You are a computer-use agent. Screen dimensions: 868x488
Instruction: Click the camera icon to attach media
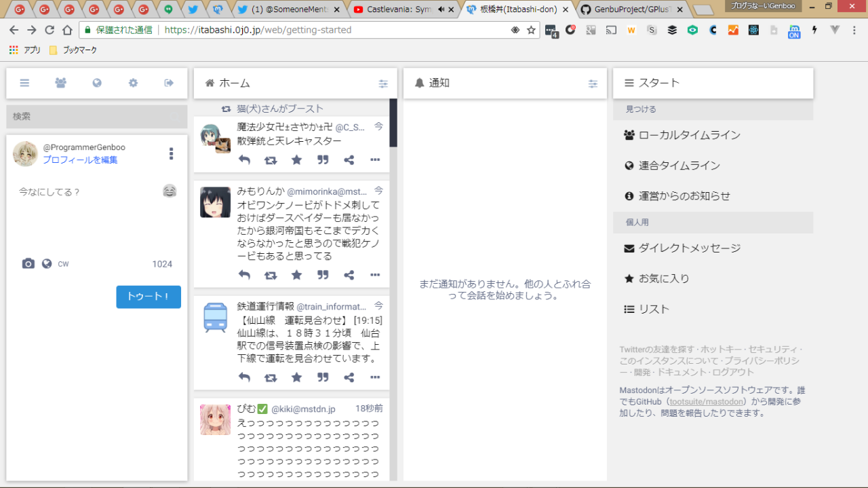[28, 264]
